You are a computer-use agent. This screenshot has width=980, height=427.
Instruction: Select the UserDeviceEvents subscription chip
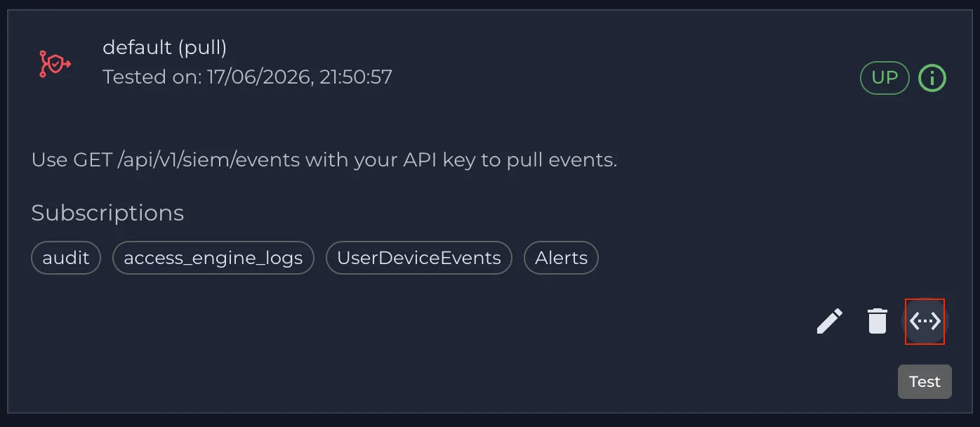pyautogui.click(x=419, y=258)
